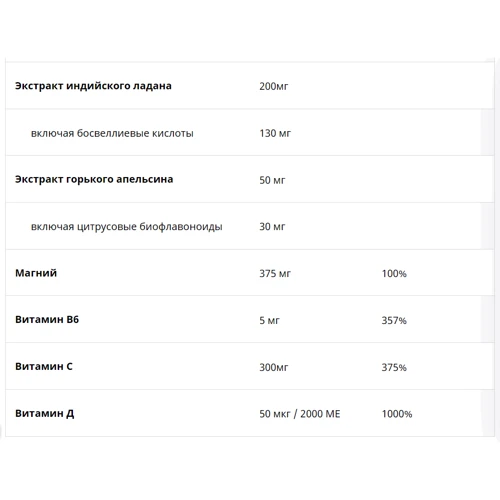Screen dimensions: 500x500
Task: Click the 1000% daily value
Action: click(x=397, y=414)
